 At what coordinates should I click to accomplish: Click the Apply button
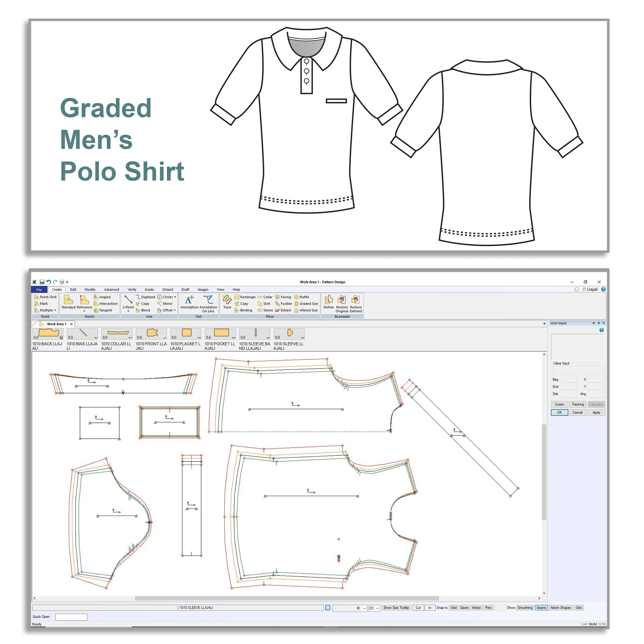[x=596, y=413]
